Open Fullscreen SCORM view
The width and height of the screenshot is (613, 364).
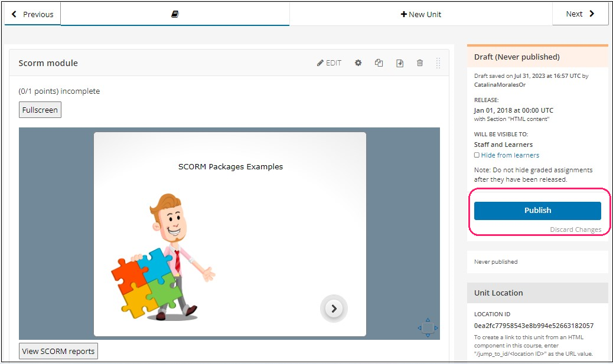click(x=40, y=110)
